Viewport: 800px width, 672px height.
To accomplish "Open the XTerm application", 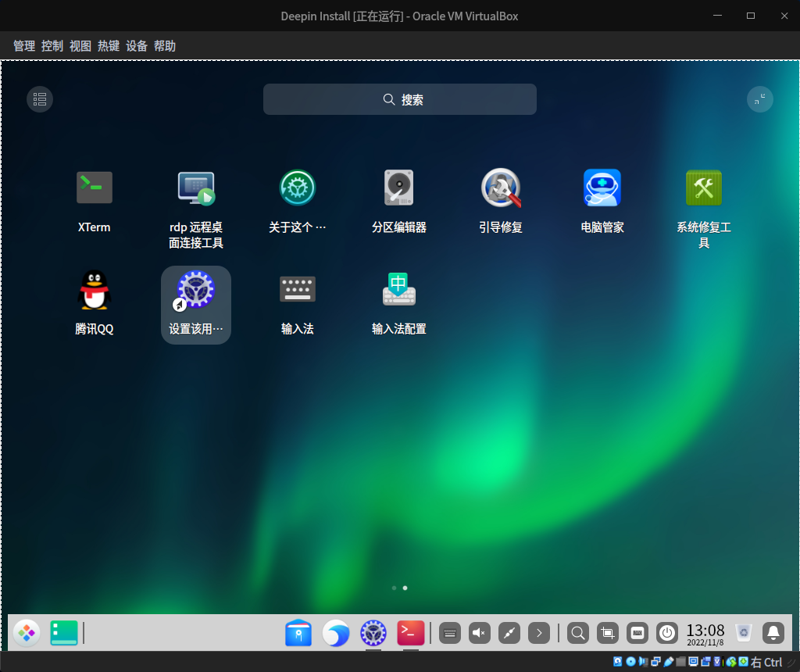I will [95, 188].
